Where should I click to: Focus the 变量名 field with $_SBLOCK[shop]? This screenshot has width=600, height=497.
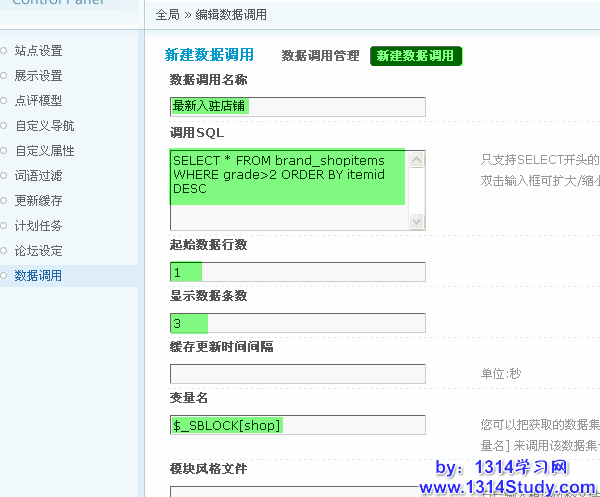click(x=297, y=425)
